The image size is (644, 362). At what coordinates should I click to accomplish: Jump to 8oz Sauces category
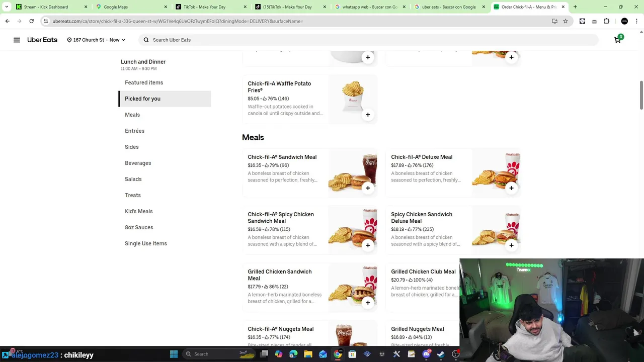[139, 227]
